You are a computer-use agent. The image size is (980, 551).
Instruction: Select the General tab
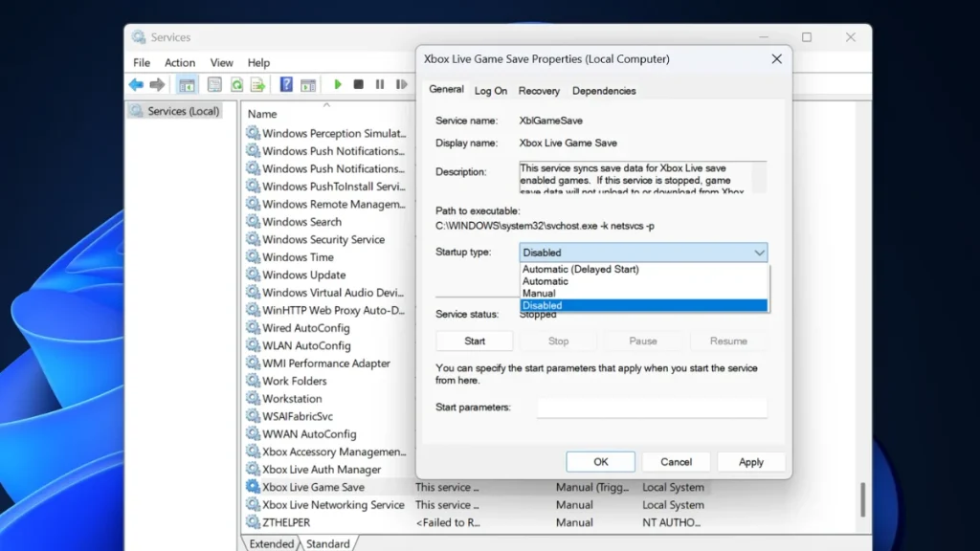446,89
